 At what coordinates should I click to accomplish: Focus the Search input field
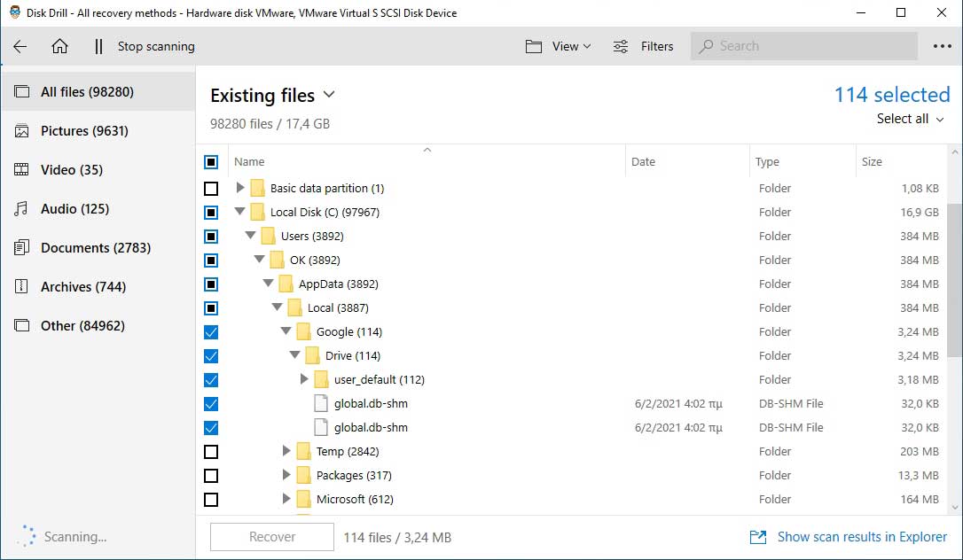(804, 46)
